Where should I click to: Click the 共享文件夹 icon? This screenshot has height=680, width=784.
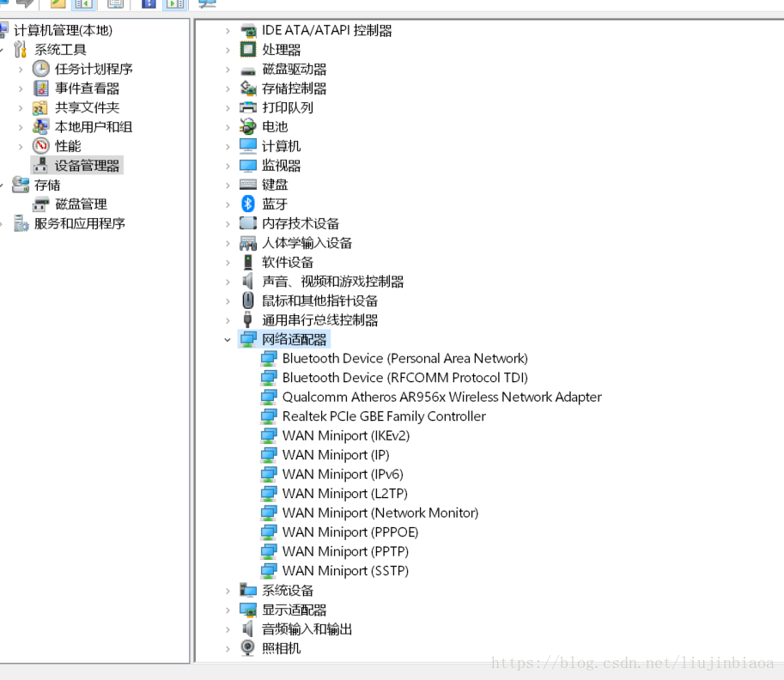(x=40, y=107)
